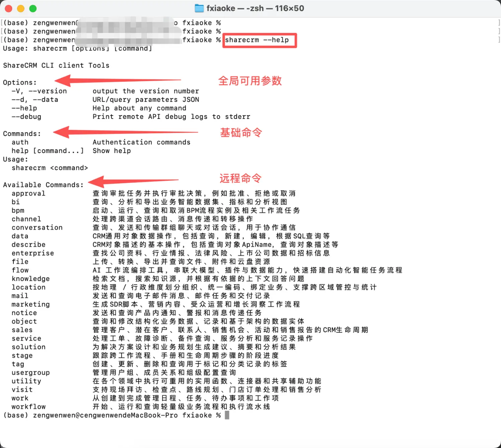Click the 'notice' command
Viewport: 501px width, 448px height.
[x=24, y=313]
